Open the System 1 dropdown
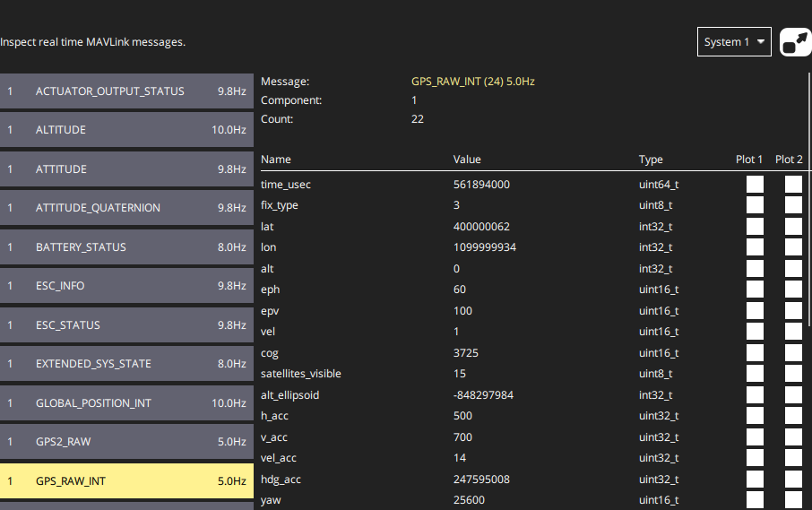 [x=734, y=42]
